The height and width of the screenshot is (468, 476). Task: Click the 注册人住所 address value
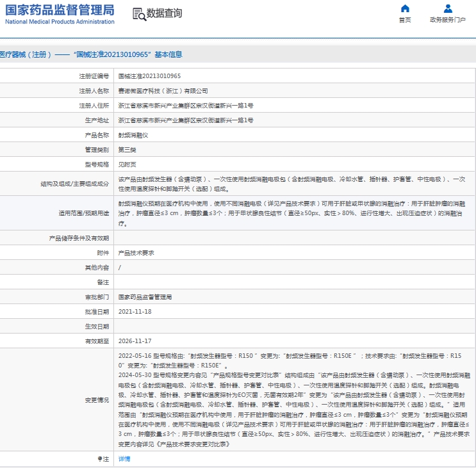[x=186, y=106]
